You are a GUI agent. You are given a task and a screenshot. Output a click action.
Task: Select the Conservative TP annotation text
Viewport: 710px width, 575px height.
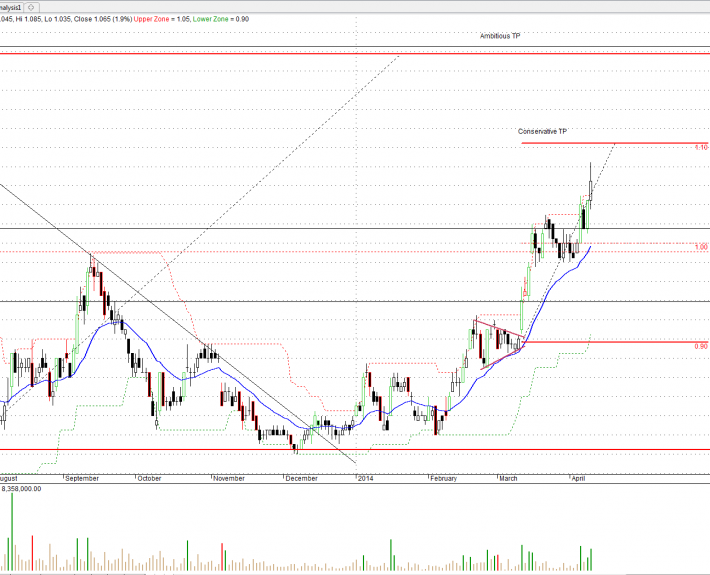[x=542, y=131]
